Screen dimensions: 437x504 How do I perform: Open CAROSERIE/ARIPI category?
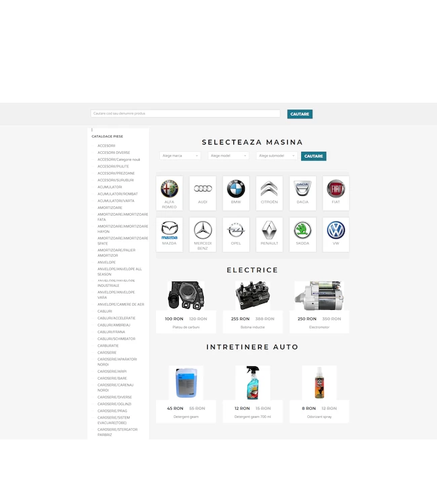tap(112, 372)
